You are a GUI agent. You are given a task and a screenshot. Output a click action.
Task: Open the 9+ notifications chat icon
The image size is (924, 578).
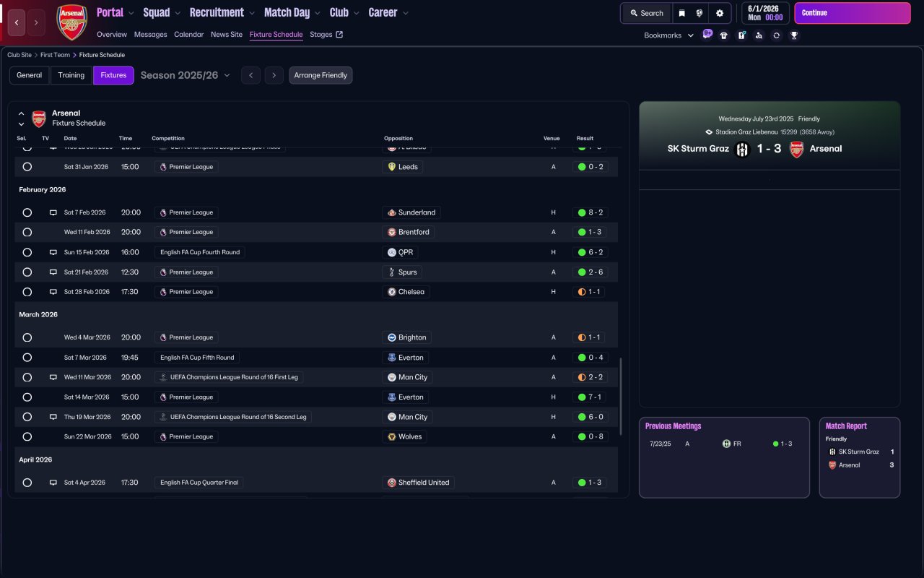click(x=707, y=34)
